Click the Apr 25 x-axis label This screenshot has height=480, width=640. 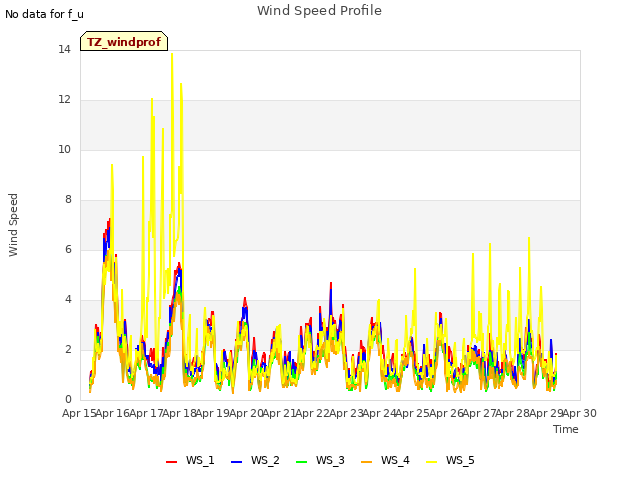[x=413, y=413]
